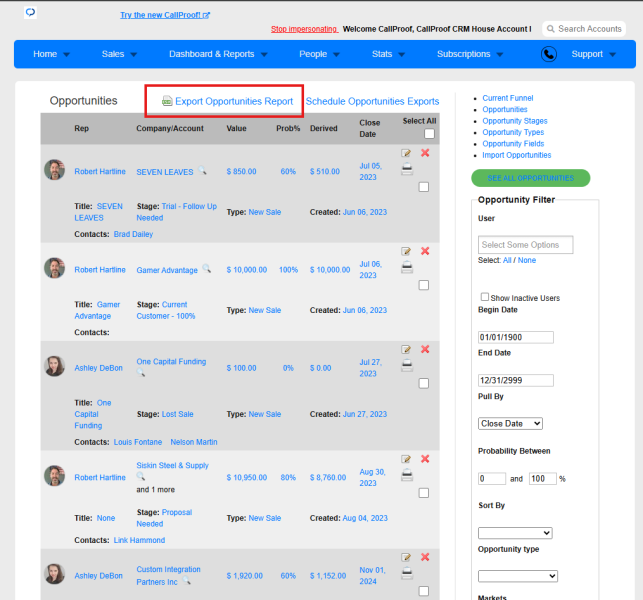Edit the Siskin Steel & Supply opportunity
Image resolution: width=643 pixels, height=600 pixels.
[406, 459]
